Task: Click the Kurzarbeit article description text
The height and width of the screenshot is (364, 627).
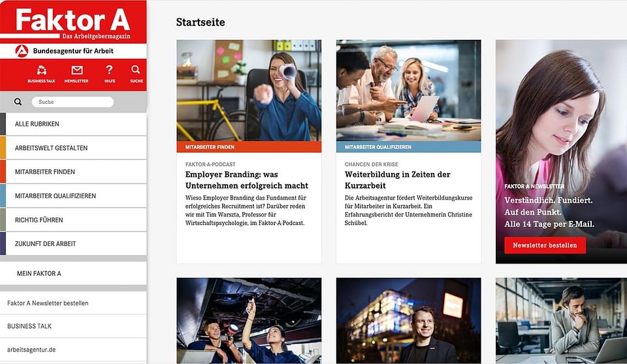Action: [x=408, y=210]
